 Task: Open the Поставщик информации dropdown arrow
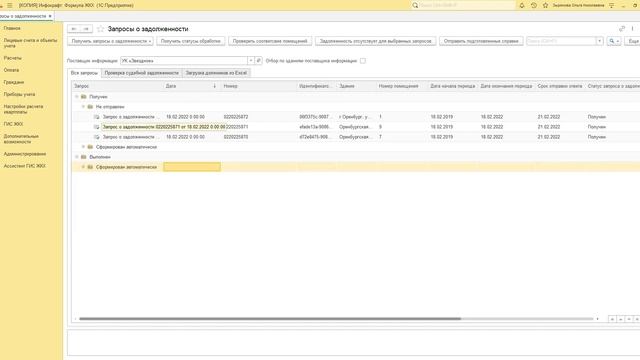251,60
